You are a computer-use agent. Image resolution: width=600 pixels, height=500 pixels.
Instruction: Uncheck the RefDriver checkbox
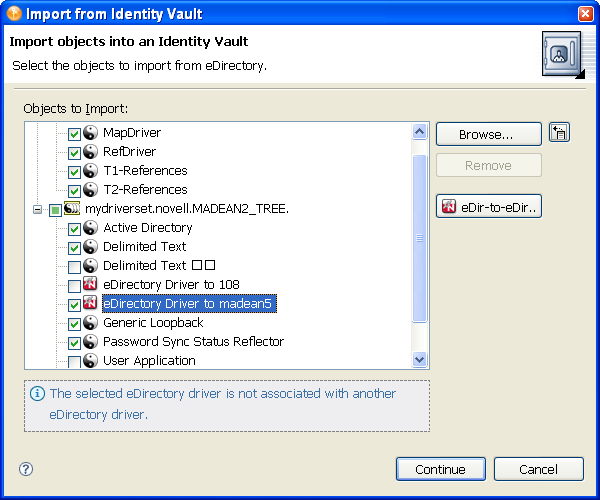(74, 153)
